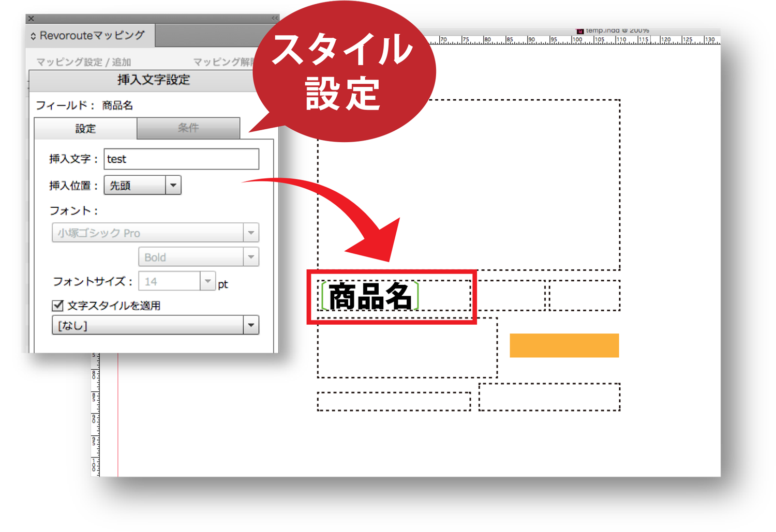The image size is (776, 532).
Task: Click the フィールド： 商品名 label
Action: click(x=84, y=105)
